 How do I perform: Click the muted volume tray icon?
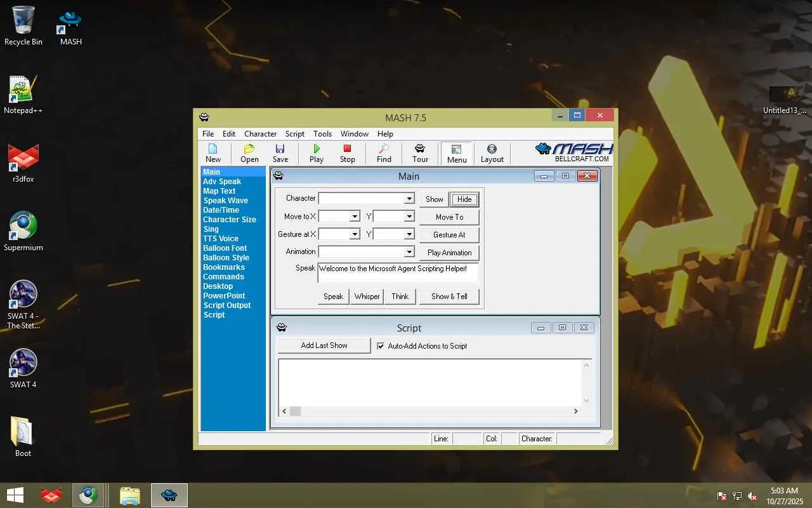752,496
